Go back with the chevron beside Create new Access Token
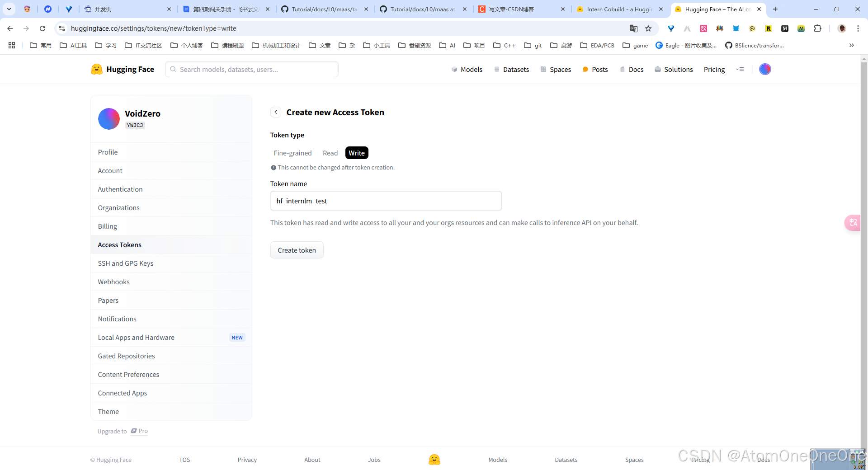 click(276, 112)
